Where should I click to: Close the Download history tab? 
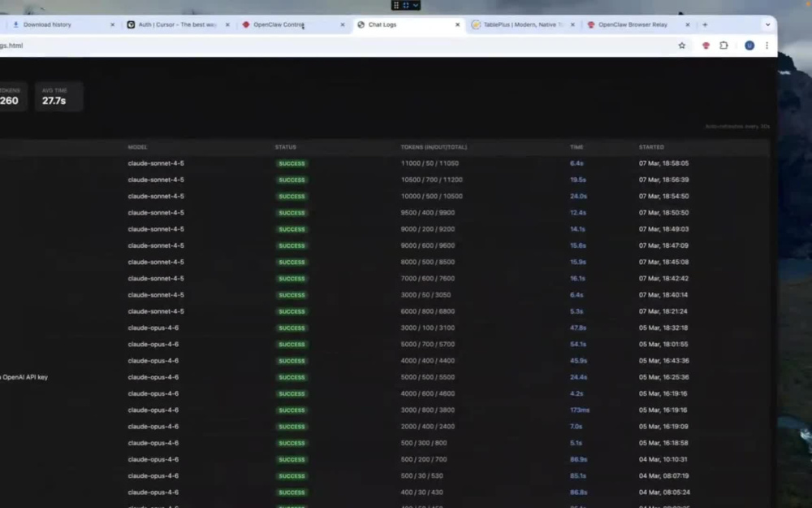[x=112, y=24]
